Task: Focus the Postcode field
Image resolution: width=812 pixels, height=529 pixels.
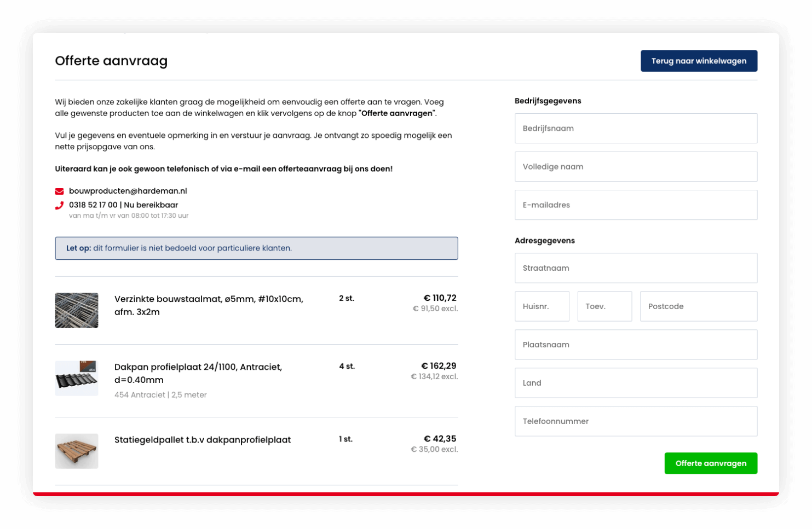Action: tap(698, 306)
